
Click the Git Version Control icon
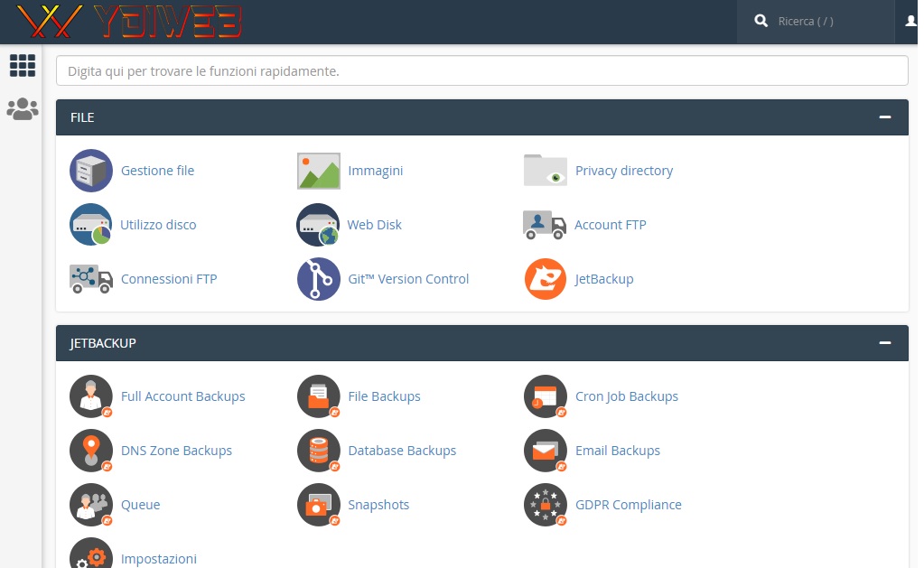319,279
